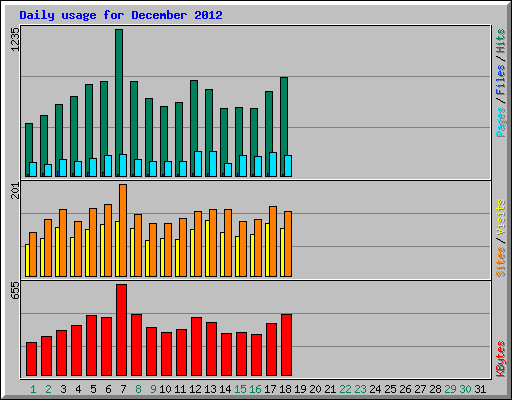Select day 3 on the x-axis

(x=63, y=389)
